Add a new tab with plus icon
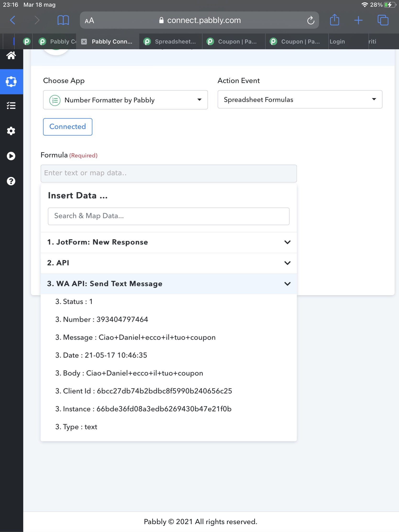 (x=358, y=20)
